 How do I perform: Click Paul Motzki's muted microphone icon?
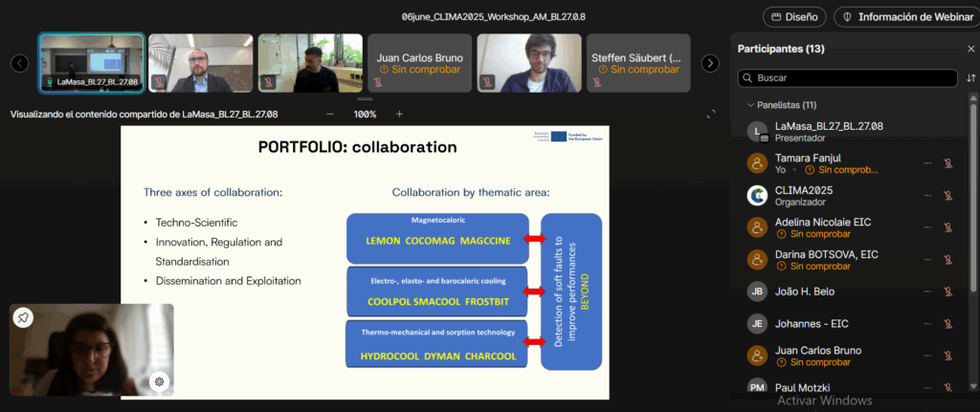click(947, 388)
